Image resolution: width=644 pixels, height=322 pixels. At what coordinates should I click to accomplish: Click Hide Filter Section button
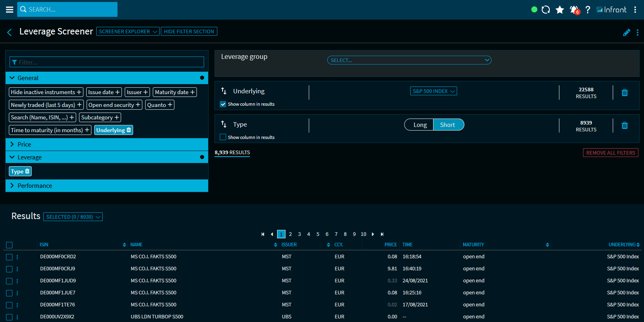189,32
